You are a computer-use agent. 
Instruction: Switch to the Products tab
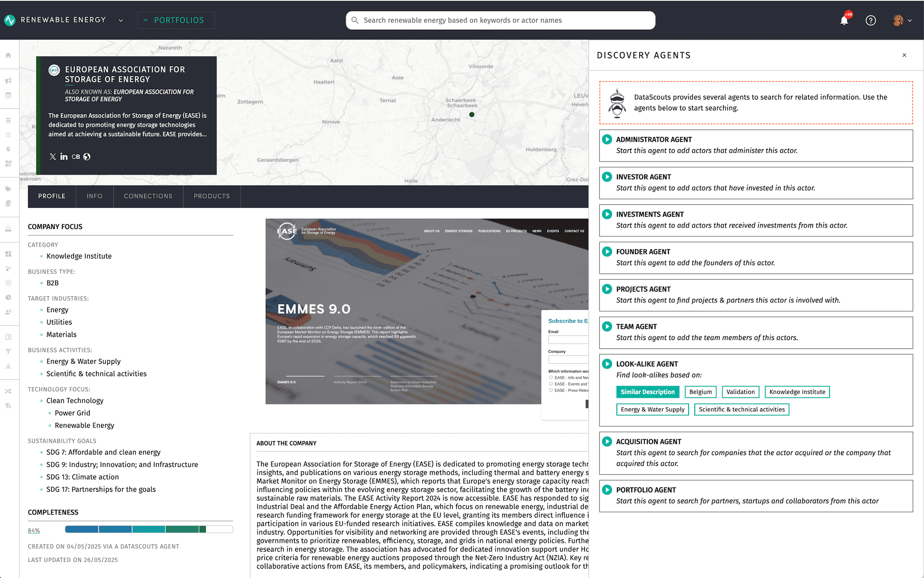[212, 196]
